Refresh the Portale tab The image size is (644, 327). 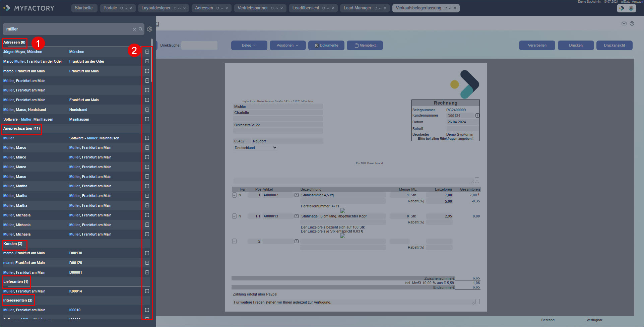[x=121, y=8]
